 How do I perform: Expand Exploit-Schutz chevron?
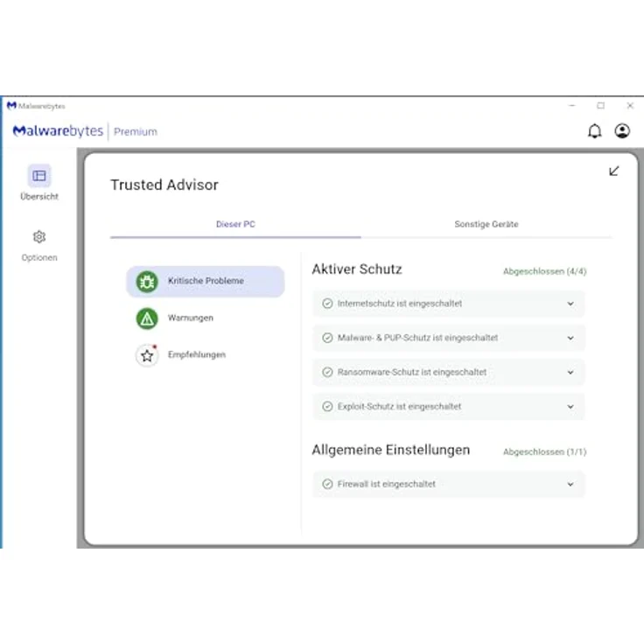570,406
